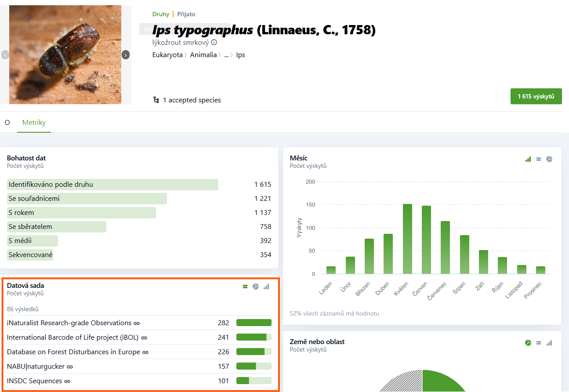Open the Ips genus breadcrumb link
Viewport: 569px width, 392px height.
coord(241,55)
